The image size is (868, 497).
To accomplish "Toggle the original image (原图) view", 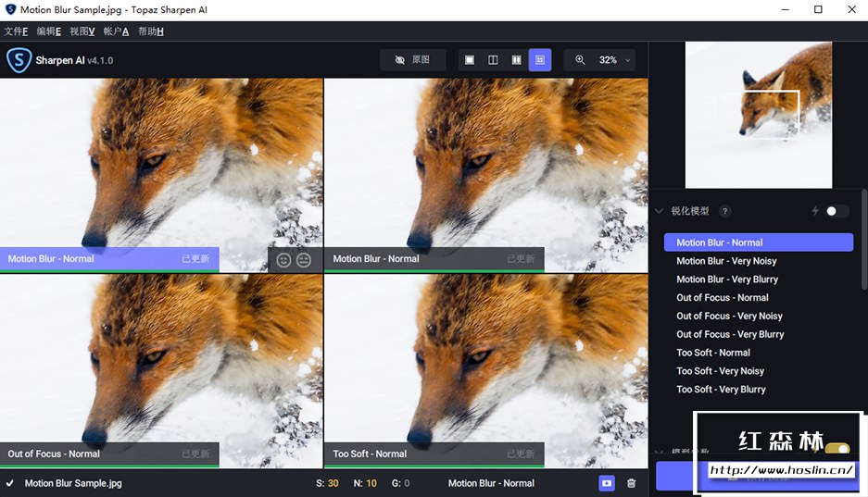I will pyautogui.click(x=412, y=60).
